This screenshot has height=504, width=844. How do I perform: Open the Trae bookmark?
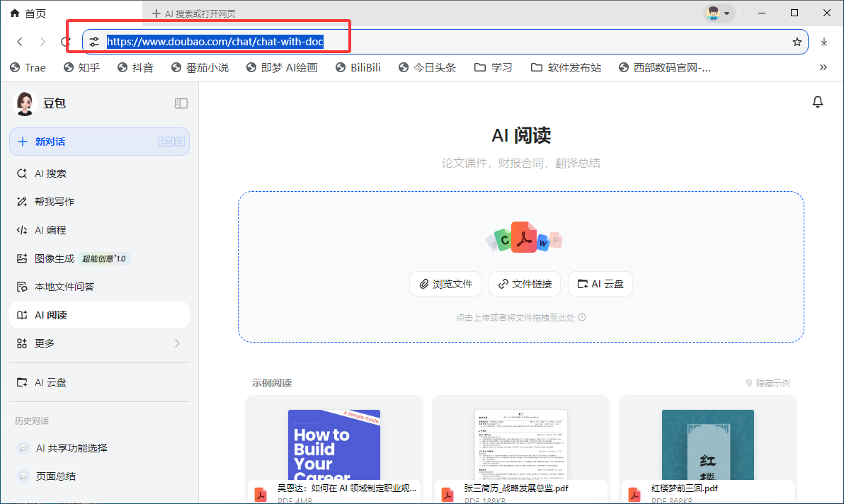28,68
